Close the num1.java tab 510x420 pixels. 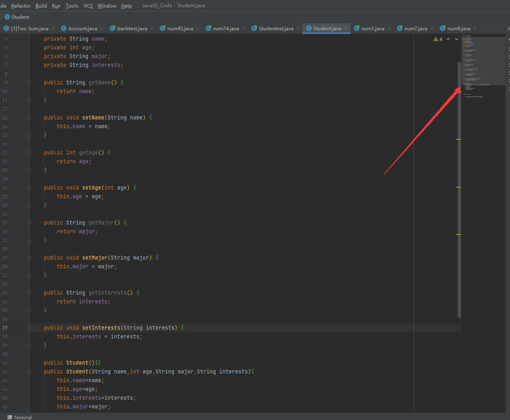click(389, 28)
